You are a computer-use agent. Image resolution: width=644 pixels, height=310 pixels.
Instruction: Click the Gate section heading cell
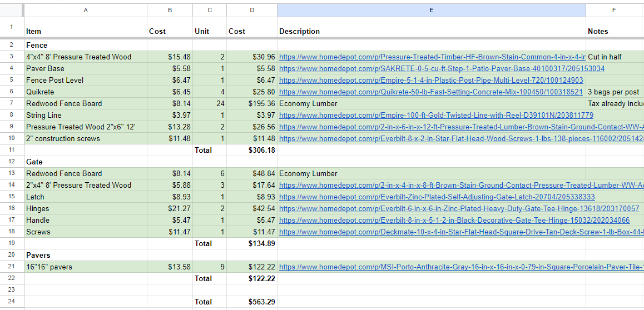[x=85, y=162]
